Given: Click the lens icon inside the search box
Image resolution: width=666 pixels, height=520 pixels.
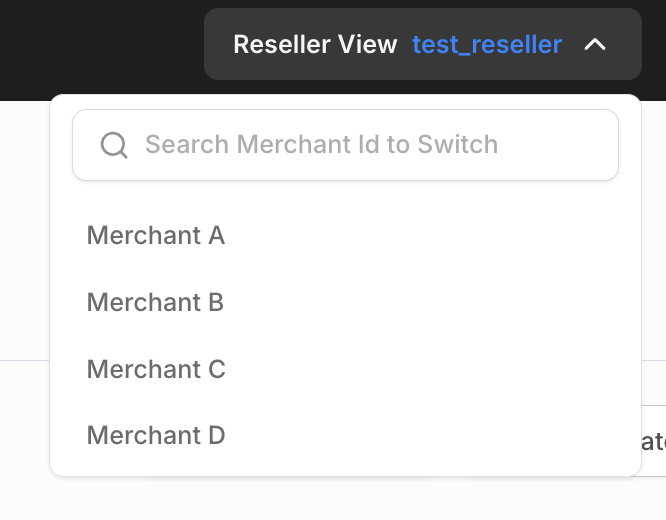Looking at the screenshot, I should click(x=114, y=145).
